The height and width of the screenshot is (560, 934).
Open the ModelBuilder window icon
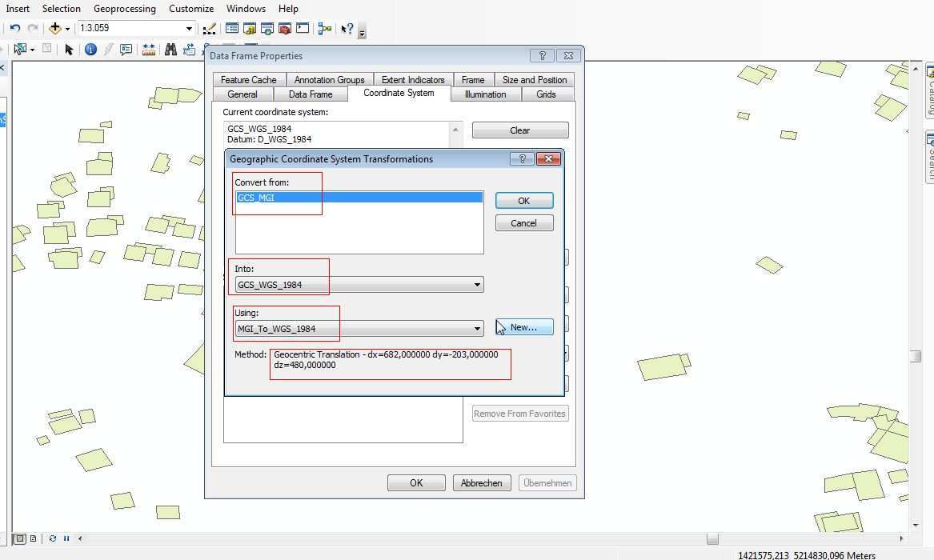(x=324, y=29)
